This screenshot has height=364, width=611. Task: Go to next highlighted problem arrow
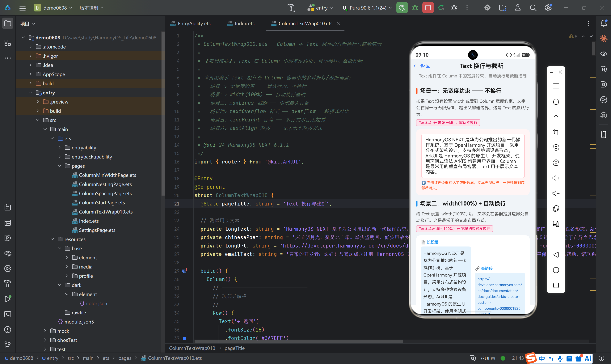tap(591, 36)
